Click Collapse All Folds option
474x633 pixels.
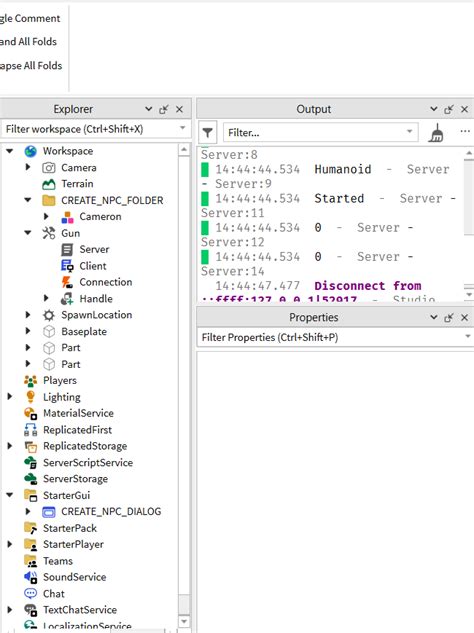(31, 65)
